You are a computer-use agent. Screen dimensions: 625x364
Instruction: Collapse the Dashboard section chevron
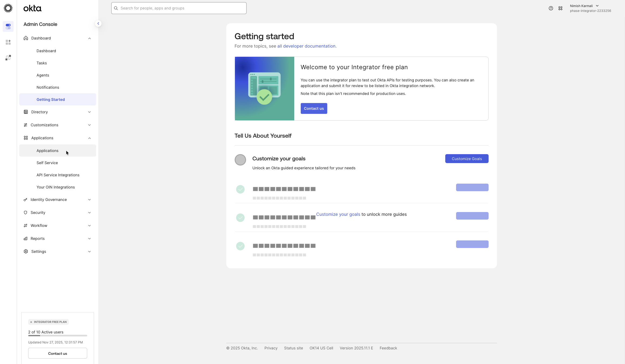click(x=89, y=38)
